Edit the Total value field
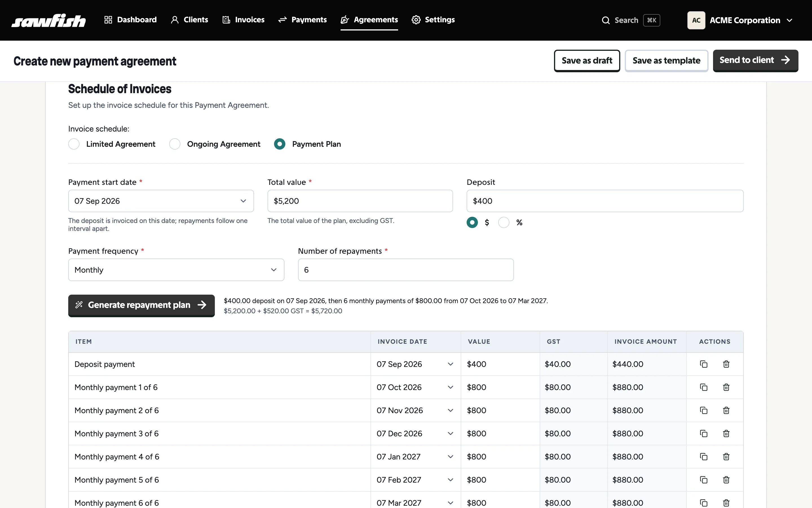This screenshot has width=812, height=508. coord(360,201)
